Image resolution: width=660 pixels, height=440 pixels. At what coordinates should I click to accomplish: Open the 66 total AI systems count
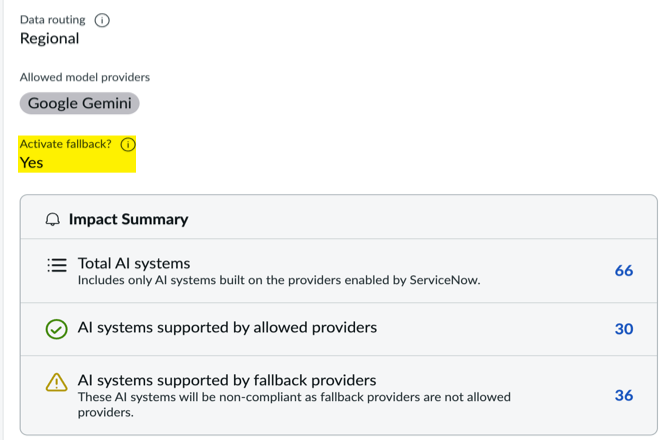[624, 270]
